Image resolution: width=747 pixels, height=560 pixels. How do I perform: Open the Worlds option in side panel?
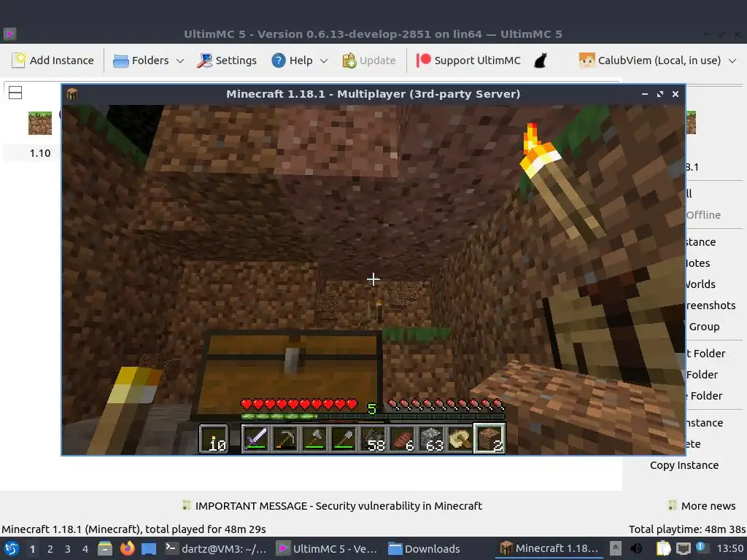tap(700, 284)
